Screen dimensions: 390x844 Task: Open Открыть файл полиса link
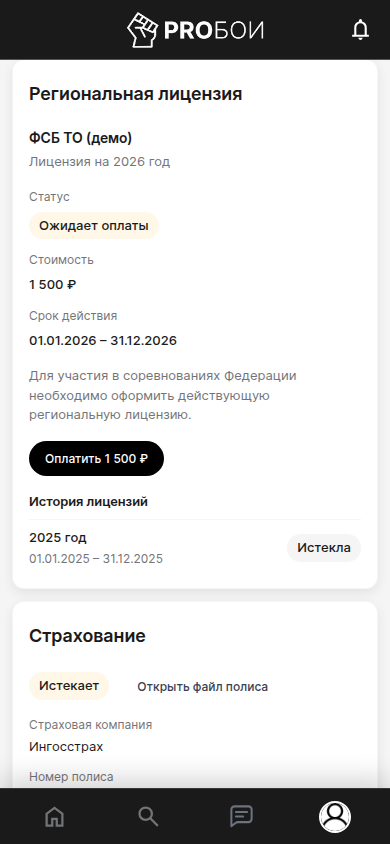(x=202, y=687)
